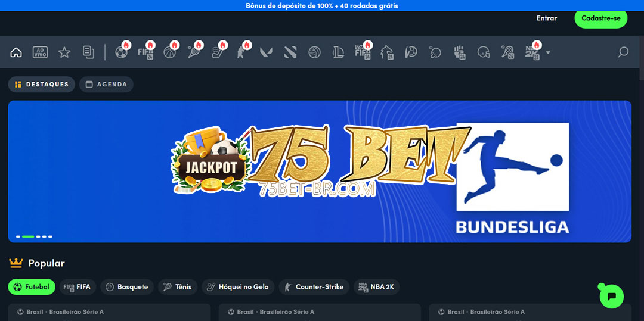
Task: Open search with the magnifier icon
Action: (623, 52)
